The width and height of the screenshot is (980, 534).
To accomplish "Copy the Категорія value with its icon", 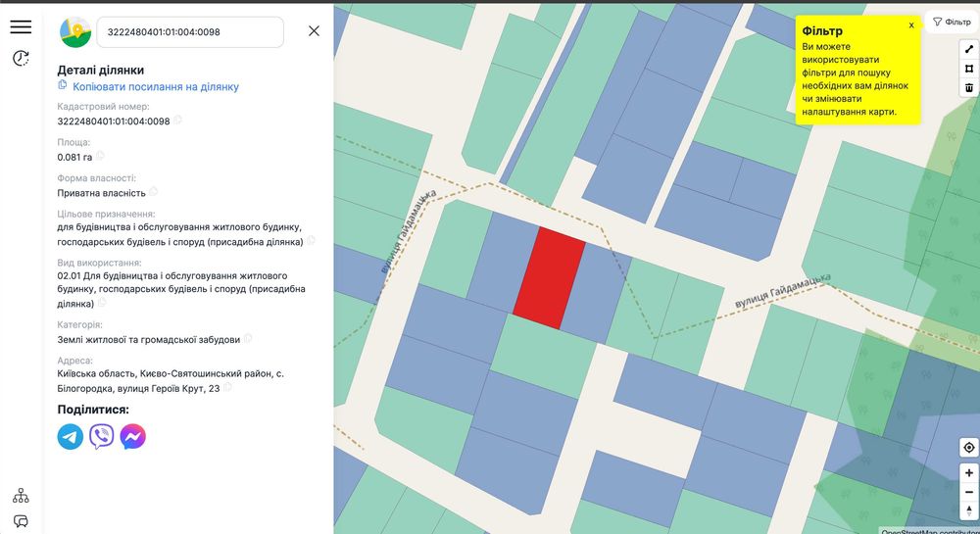I will 248,338.
